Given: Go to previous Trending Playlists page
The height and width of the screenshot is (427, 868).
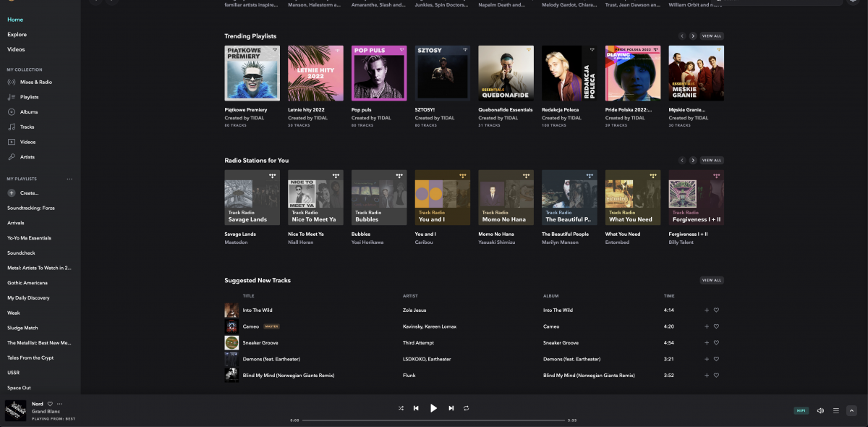Looking at the screenshot, I should [x=681, y=35].
